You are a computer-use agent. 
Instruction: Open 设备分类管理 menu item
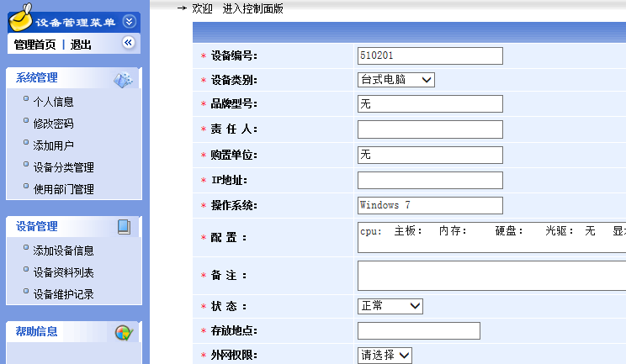tap(63, 167)
